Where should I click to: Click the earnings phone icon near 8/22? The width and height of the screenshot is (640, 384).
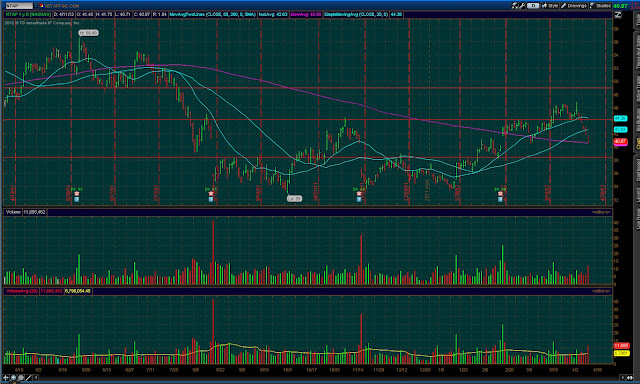click(x=211, y=193)
